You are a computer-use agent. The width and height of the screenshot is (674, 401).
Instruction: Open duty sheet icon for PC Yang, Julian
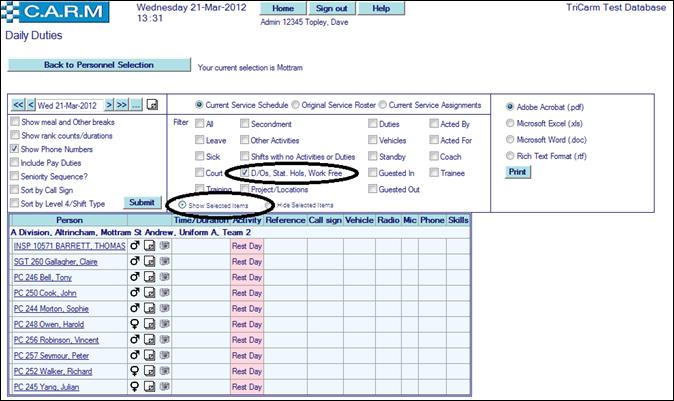point(148,387)
